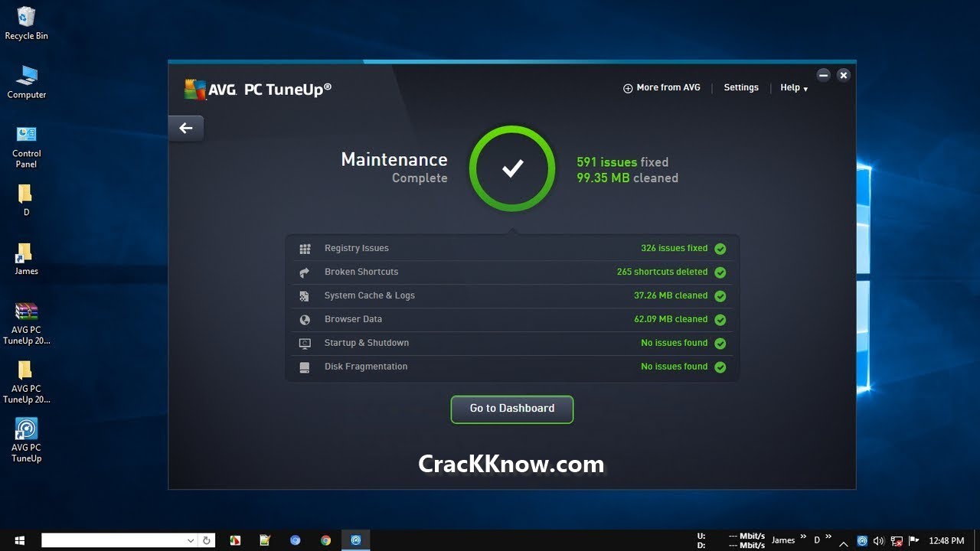Click the Broken Shortcuts label
The width and height of the screenshot is (980, 551).
361,272
